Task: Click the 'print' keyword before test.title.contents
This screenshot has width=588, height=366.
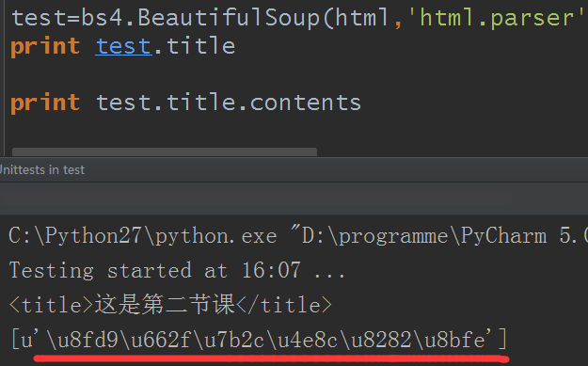Action: coord(45,103)
